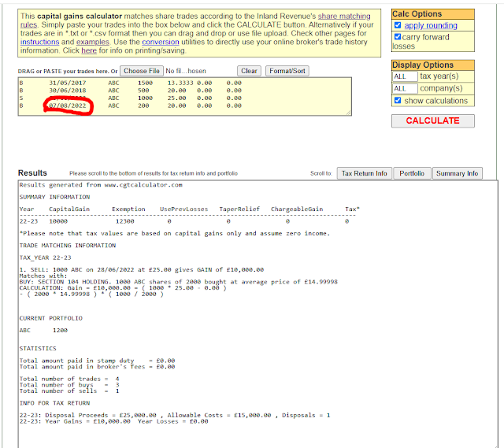Open the share matching rules link
The height and width of the screenshot is (448, 504).
click(x=344, y=16)
